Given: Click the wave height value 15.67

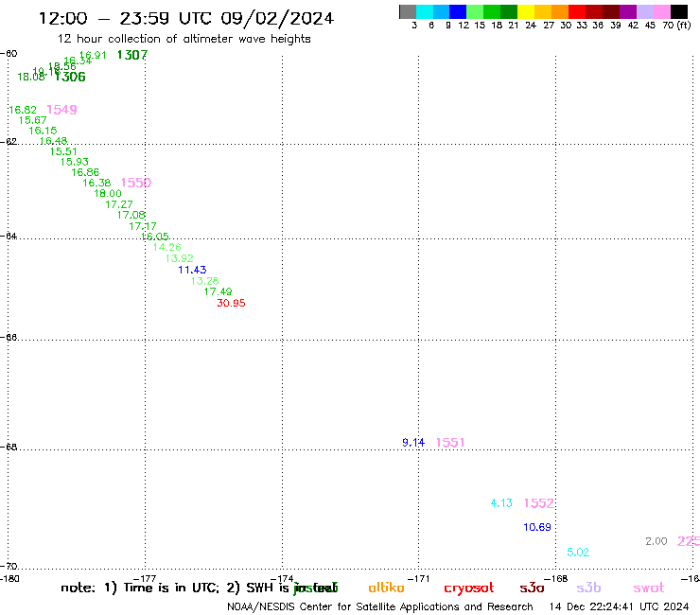Looking at the screenshot, I should click(32, 120).
